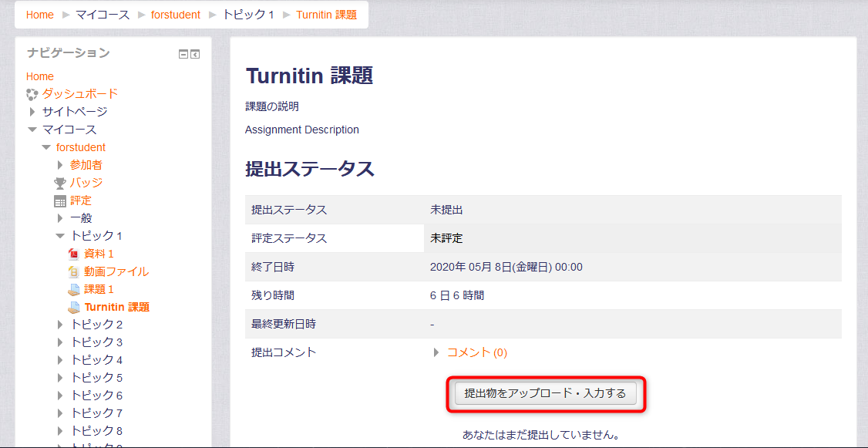Click the ナビゲーション block title
Screen dimensions: 868x448
pos(68,53)
